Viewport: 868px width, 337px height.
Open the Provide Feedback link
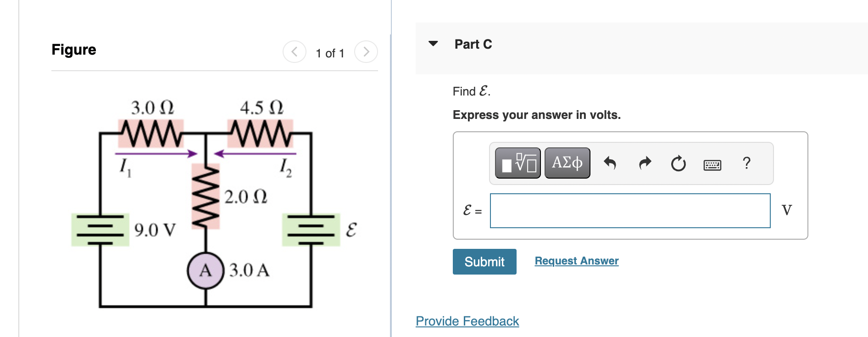coord(467,321)
